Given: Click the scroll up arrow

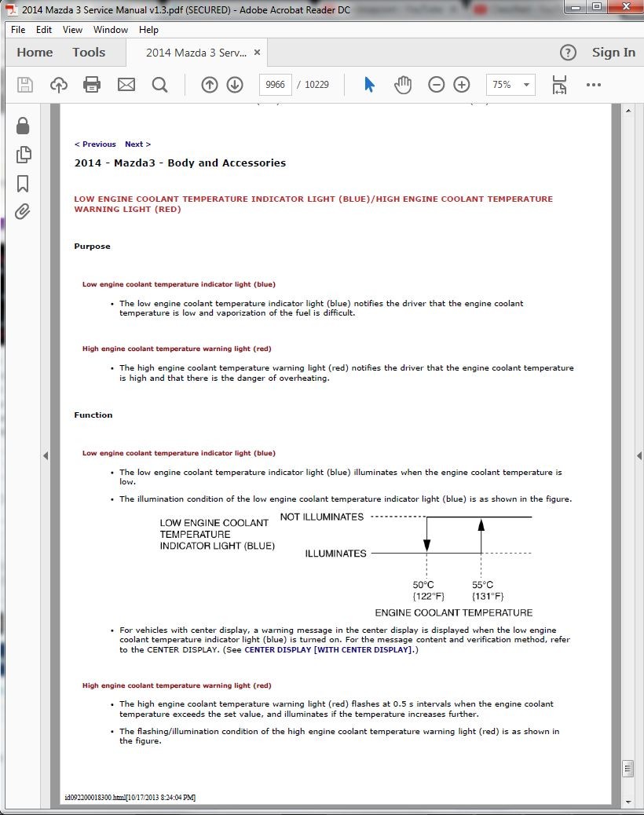Looking at the screenshot, I should [628, 111].
